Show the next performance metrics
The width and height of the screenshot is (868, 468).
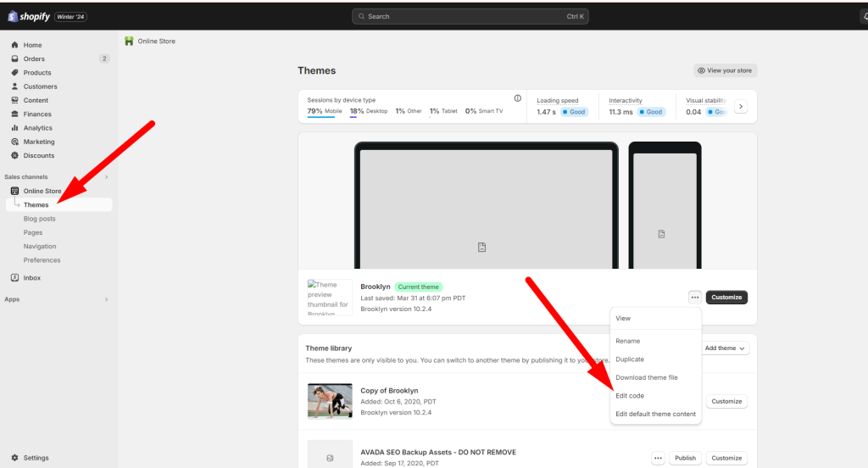tap(741, 106)
